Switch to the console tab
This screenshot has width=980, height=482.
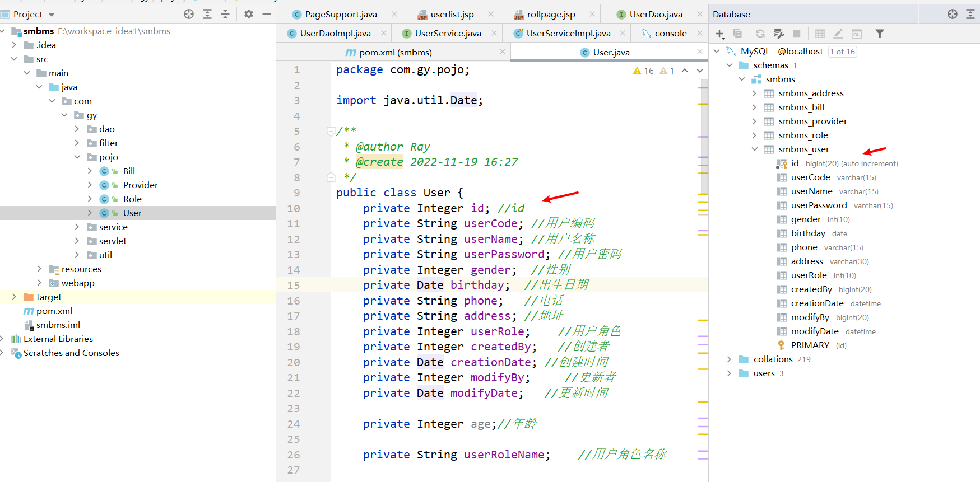(x=670, y=34)
